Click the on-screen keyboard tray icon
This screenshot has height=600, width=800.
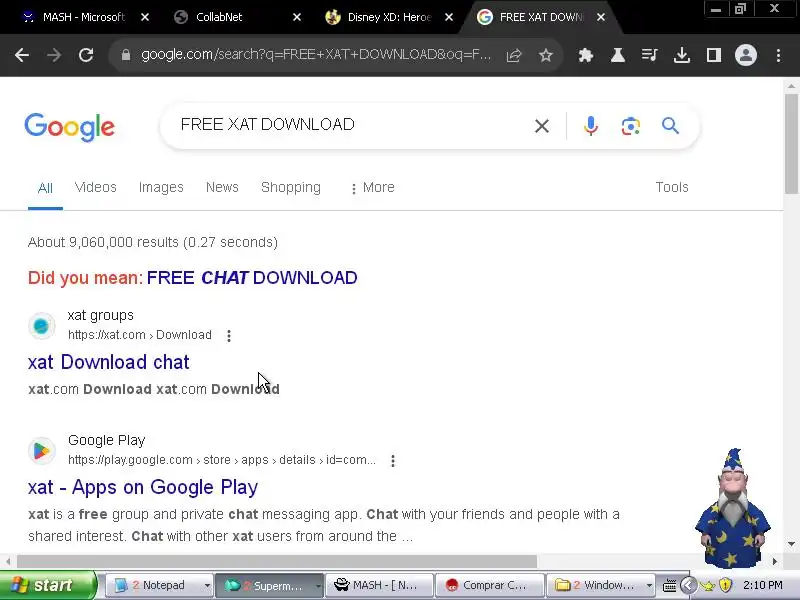click(669, 585)
